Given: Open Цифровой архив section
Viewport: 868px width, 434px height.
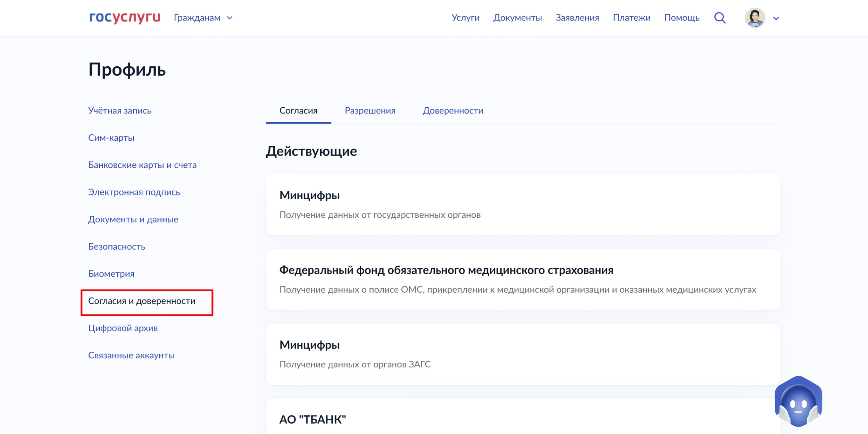Looking at the screenshot, I should point(123,328).
